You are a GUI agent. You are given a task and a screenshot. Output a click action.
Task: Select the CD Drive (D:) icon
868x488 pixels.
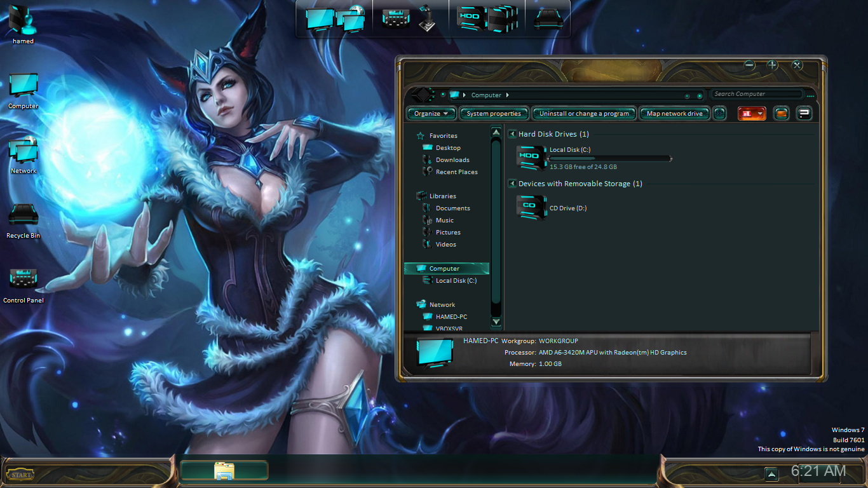pos(531,208)
